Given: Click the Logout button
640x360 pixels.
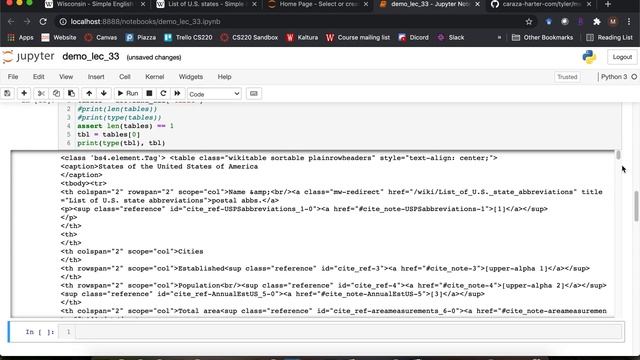Looking at the screenshot, I should [x=622, y=57].
